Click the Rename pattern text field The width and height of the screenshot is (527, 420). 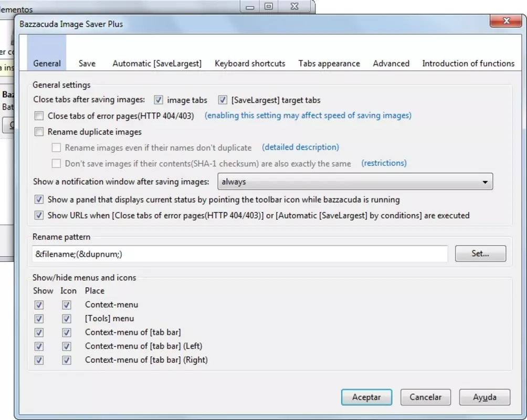coord(240,254)
